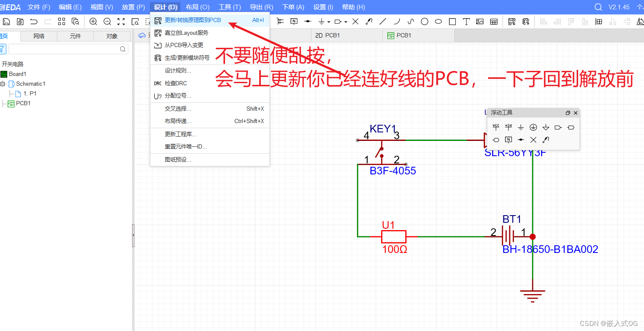Select hexagon bidirectional port in floating tools
Viewport: 644px width, 331px height.
(x=496, y=140)
